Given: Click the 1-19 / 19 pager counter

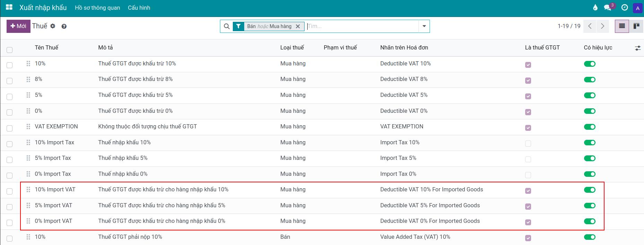Looking at the screenshot, I should point(569,26).
